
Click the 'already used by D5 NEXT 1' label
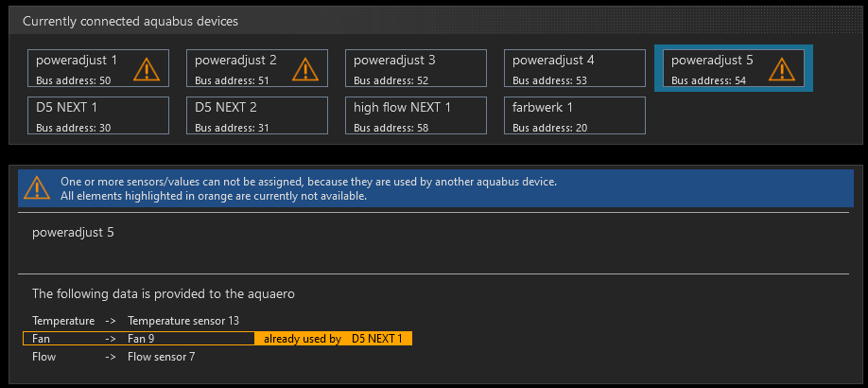pos(335,338)
